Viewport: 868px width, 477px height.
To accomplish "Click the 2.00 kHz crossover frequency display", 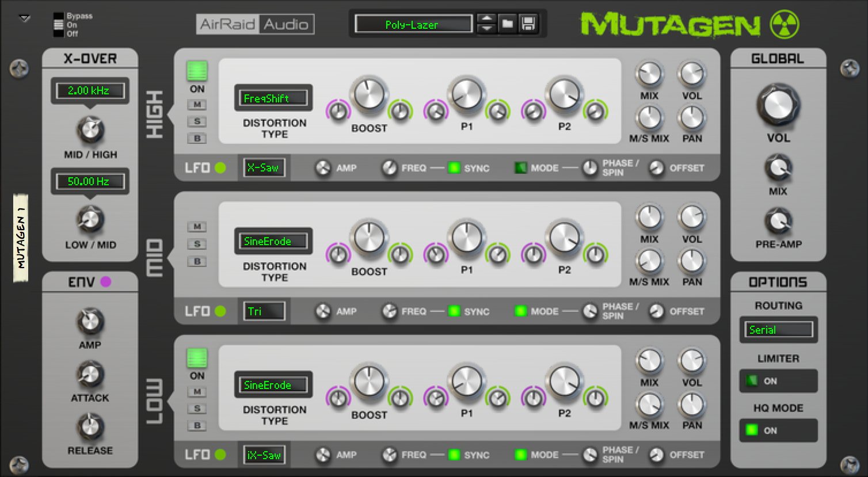I will pos(89,90).
